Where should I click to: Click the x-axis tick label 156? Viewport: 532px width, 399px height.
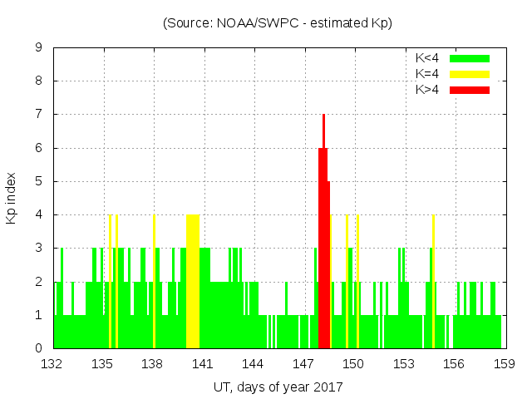[453, 364]
